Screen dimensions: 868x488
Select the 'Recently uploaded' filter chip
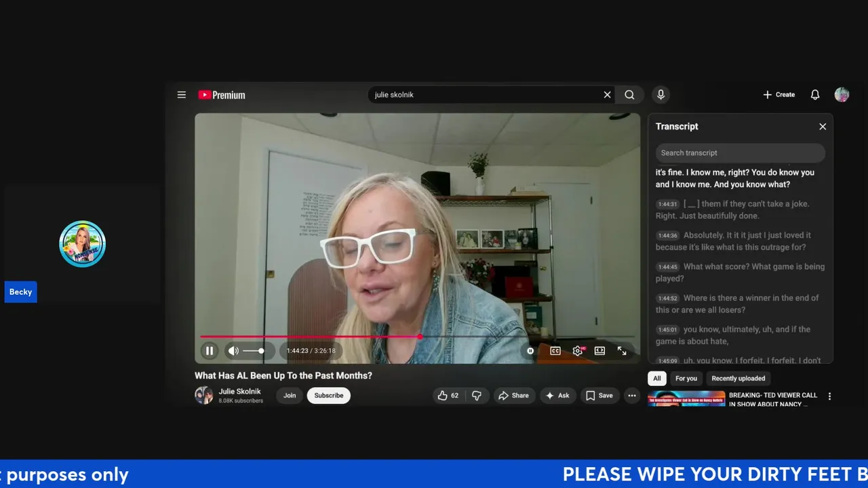pos(738,378)
